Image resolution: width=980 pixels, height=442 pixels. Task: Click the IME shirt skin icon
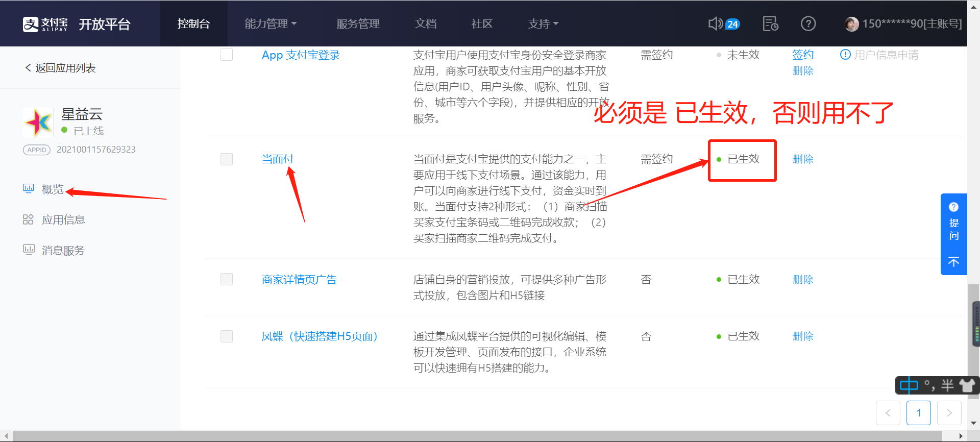point(967,385)
